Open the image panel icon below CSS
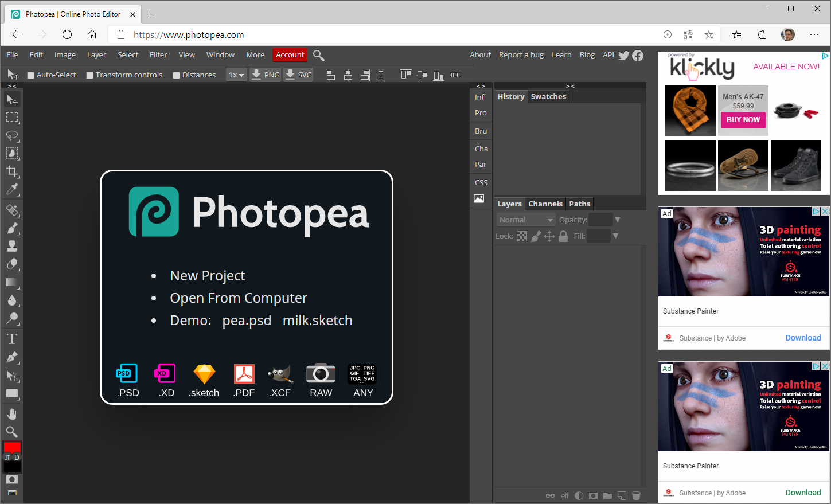This screenshot has width=831, height=504. (479, 198)
